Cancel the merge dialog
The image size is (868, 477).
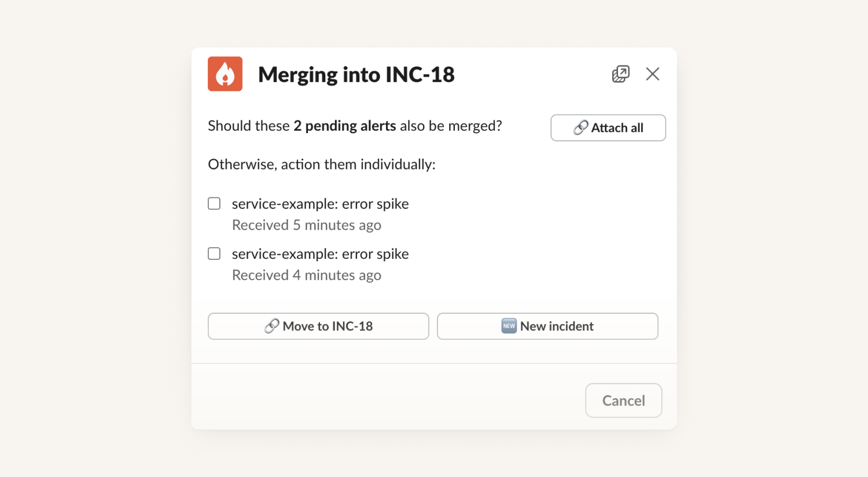[x=623, y=401]
